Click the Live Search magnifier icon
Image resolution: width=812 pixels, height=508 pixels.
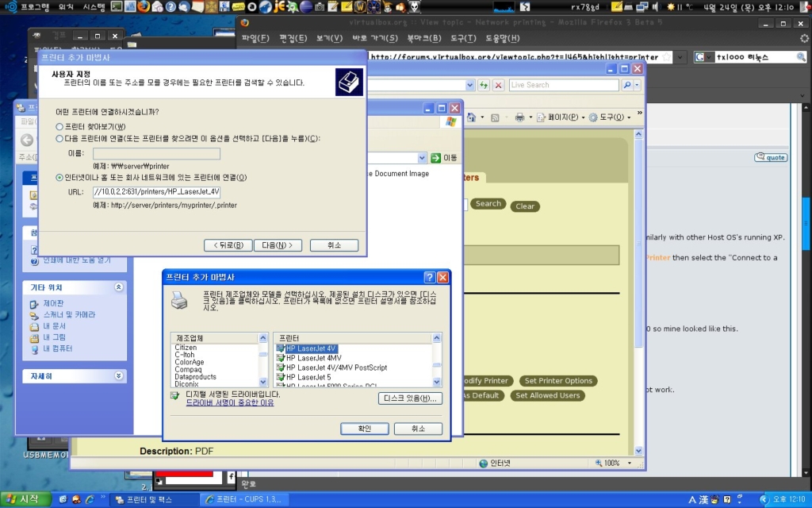point(627,85)
